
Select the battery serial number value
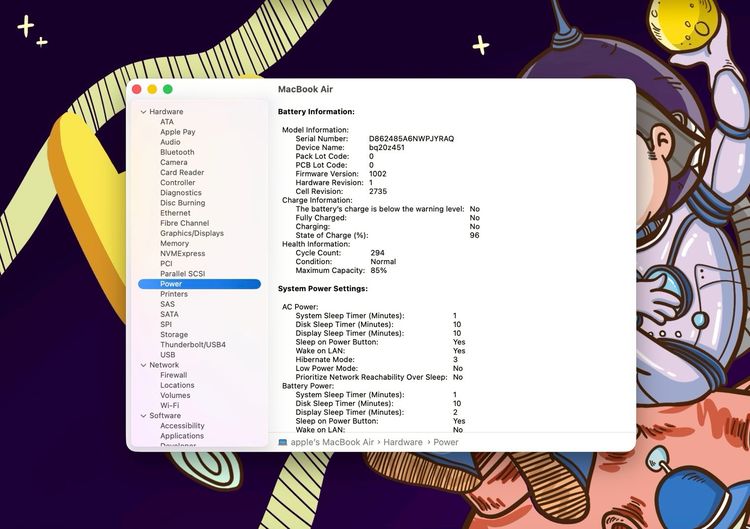pyautogui.click(x=411, y=138)
